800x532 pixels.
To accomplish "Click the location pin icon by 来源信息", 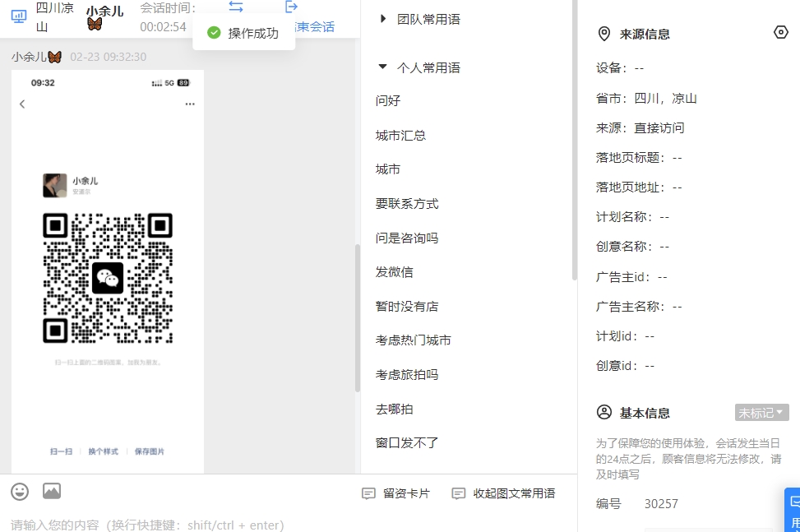I will [603, 35].
